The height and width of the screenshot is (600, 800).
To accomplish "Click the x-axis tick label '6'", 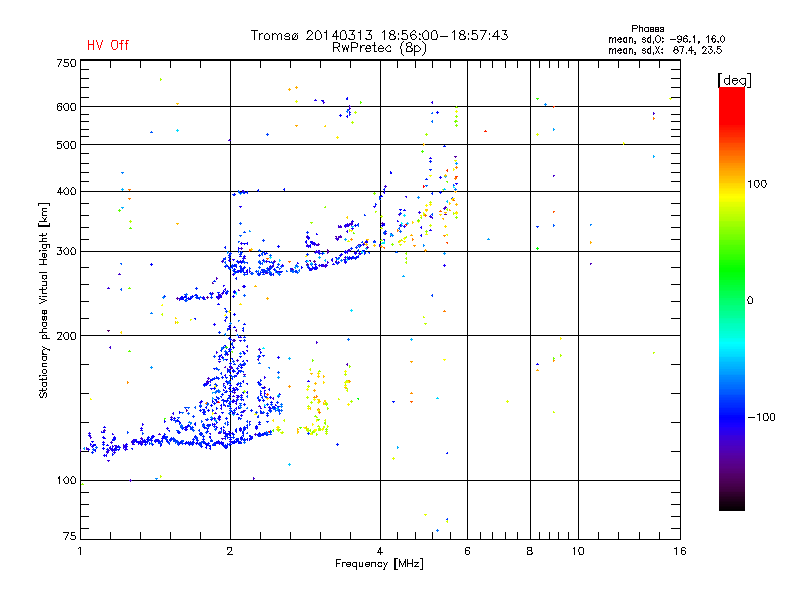I will [467, 551].
